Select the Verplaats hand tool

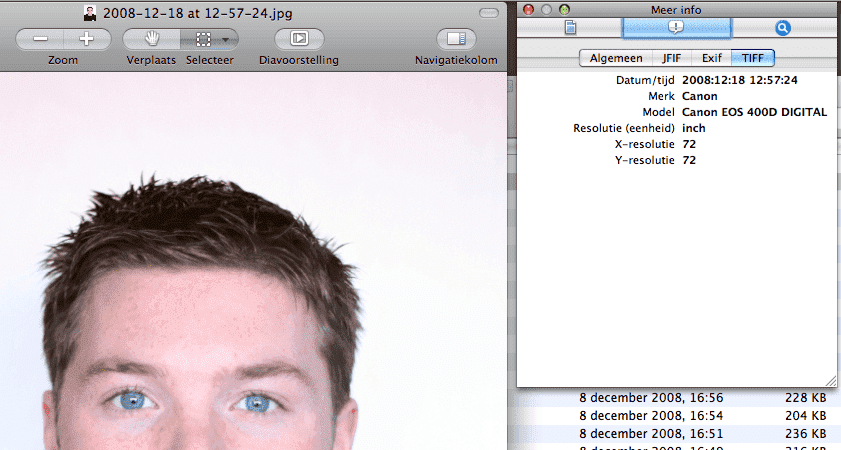(x=153, y=39)
